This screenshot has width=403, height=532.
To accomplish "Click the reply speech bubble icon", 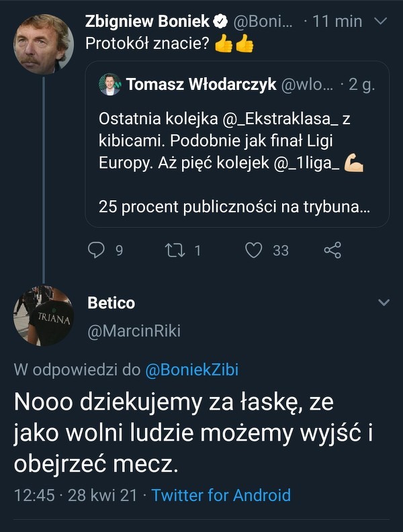I will 98,250.
